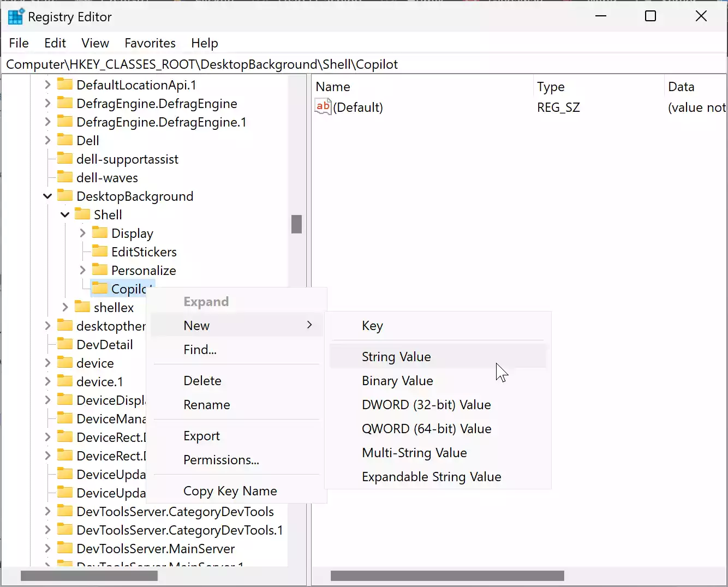The width and height of the screenshot is (728, 587).
Task: Select Multi-String Value
Action: click(x=438, y=453)
